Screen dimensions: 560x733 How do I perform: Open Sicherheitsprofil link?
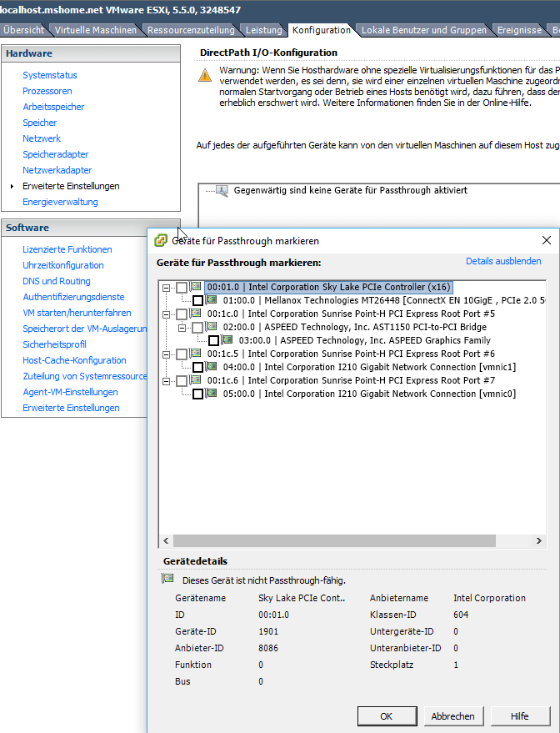[55, 344]
